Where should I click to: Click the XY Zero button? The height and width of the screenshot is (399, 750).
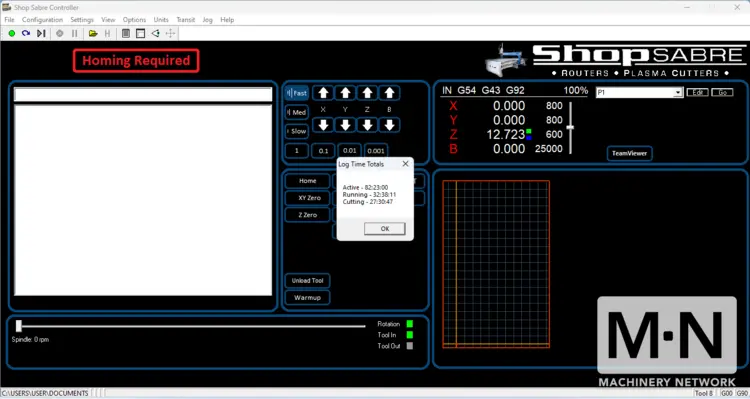[x=308, y=198]
